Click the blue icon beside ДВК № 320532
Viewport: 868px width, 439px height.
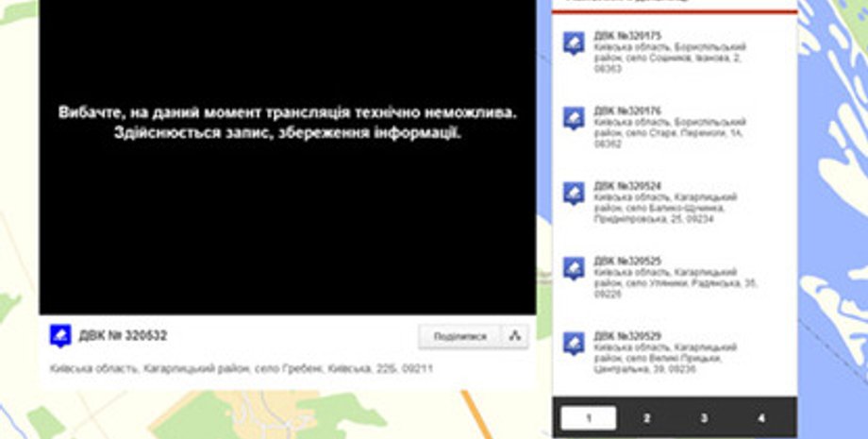coord(60,336)
